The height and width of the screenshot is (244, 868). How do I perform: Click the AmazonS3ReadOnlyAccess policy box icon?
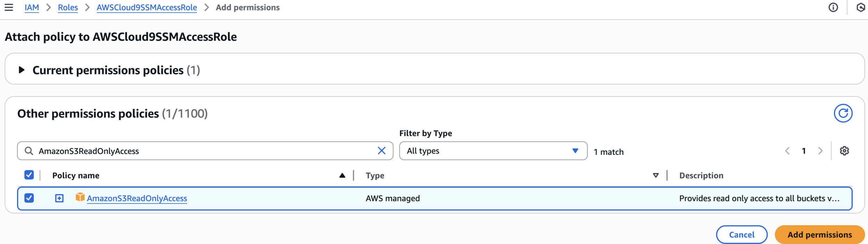80,197
